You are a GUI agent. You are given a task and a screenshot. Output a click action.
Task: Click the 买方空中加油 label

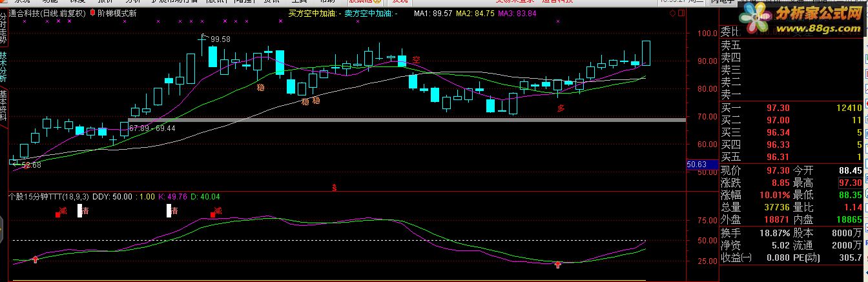[x=313, y=13]
